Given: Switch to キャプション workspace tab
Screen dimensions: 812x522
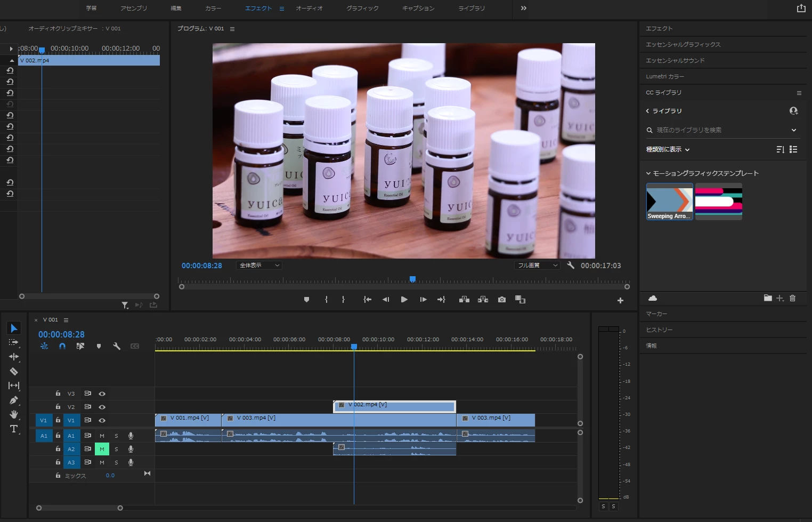Looking at the screenshot, I should (x=418, y=8).
